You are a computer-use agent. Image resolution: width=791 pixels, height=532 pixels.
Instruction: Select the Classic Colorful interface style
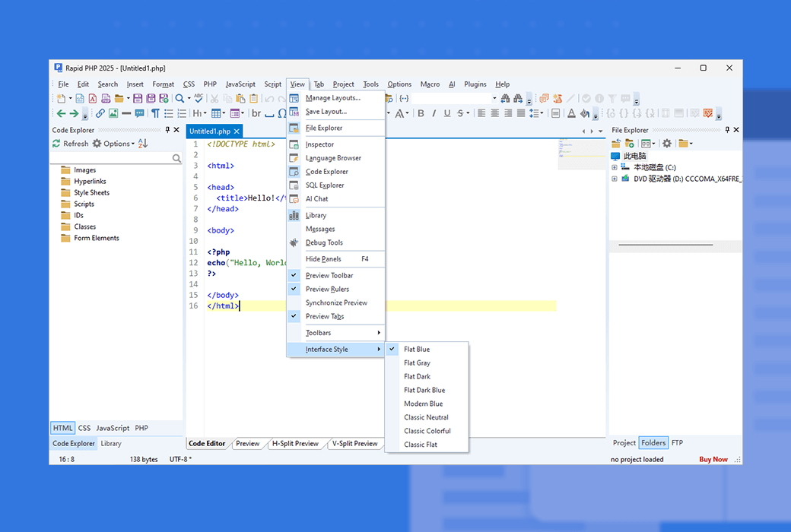pos(426,431)
